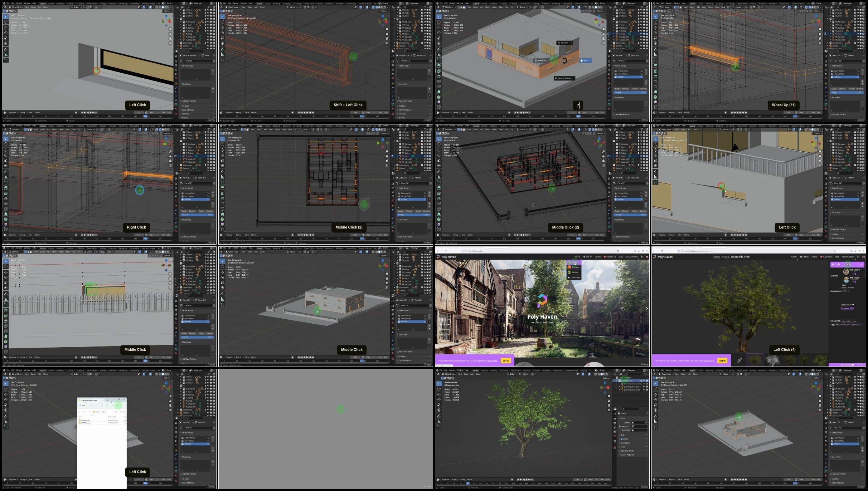This screenshot has height=491, width=868.
Task: Expand the Custom Properties panel
Action: pos(627,455)
